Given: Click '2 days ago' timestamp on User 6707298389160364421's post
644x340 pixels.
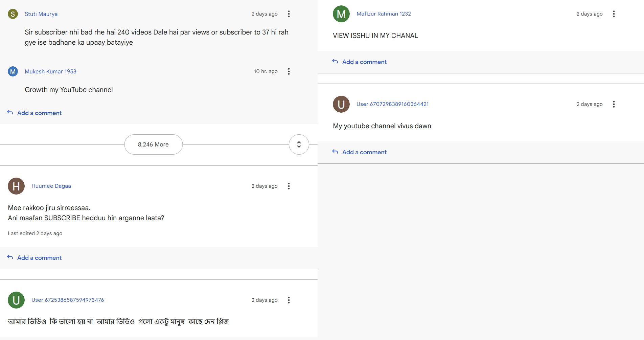Looking at the screenshot, I should [590, 104].
